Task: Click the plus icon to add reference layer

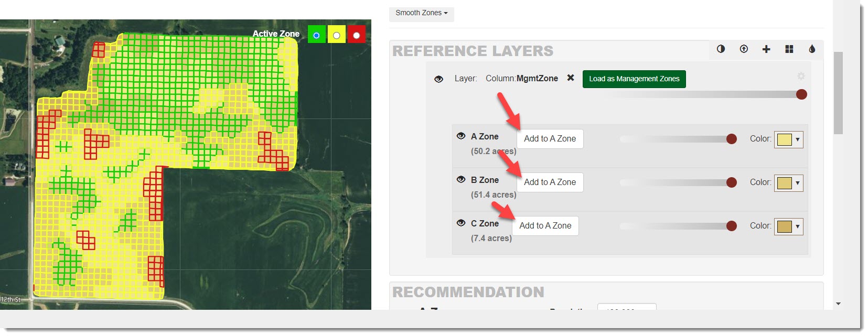Action: point(766,49)
